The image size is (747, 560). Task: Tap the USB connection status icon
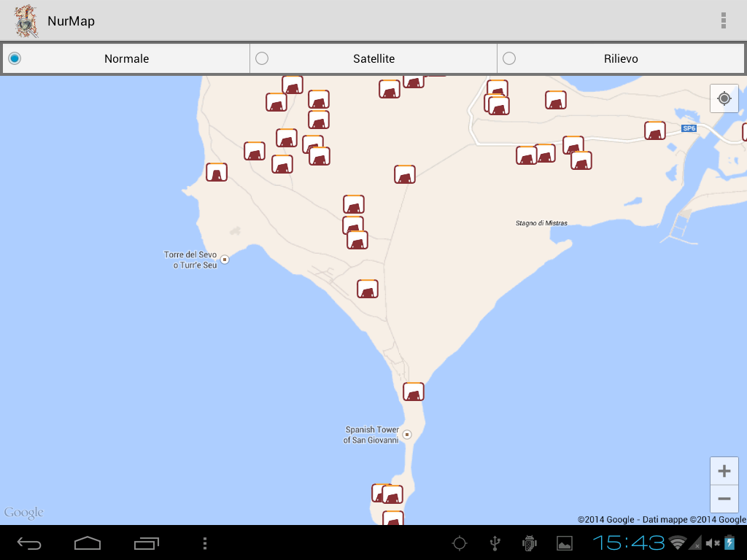(x=495, y=543)
